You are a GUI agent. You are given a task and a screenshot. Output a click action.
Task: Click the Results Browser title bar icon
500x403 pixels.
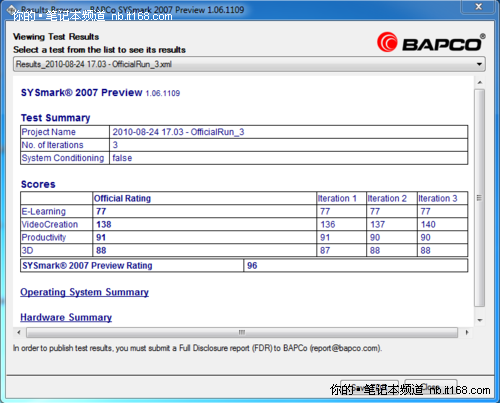pos(12,10)
